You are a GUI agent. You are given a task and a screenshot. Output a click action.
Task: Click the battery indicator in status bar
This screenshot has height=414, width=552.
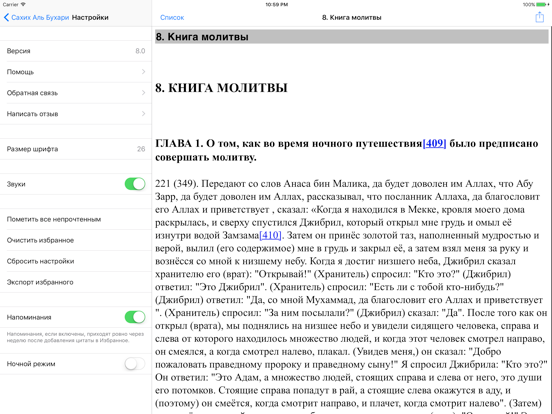click(542, 4)
